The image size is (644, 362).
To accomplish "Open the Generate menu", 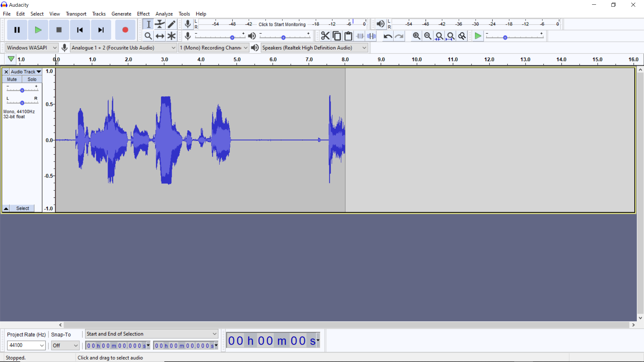I will pos(121,14).
